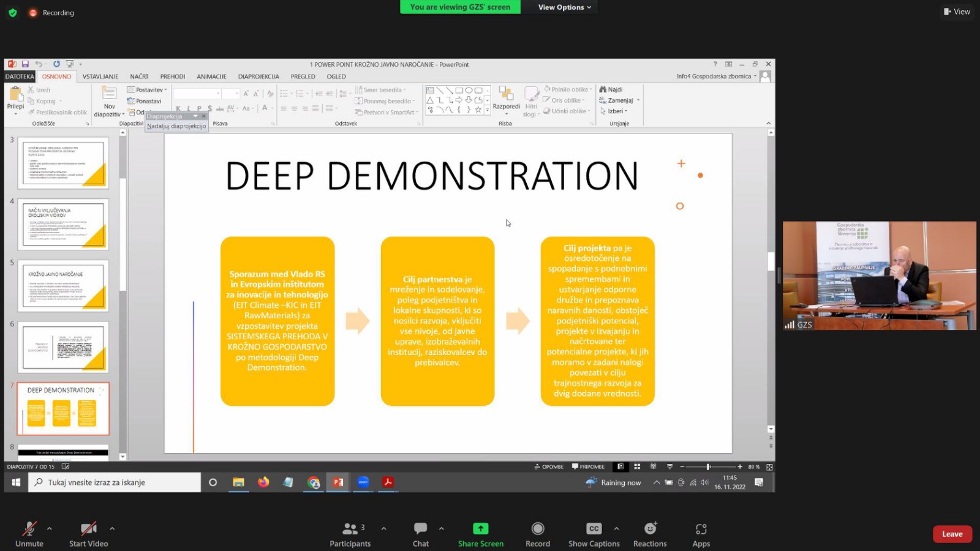The width and height of the screenshot is (980, 551).
Task: Open the DIAPROJEKCIJA ribbon tab
Action: coord(258,77)
